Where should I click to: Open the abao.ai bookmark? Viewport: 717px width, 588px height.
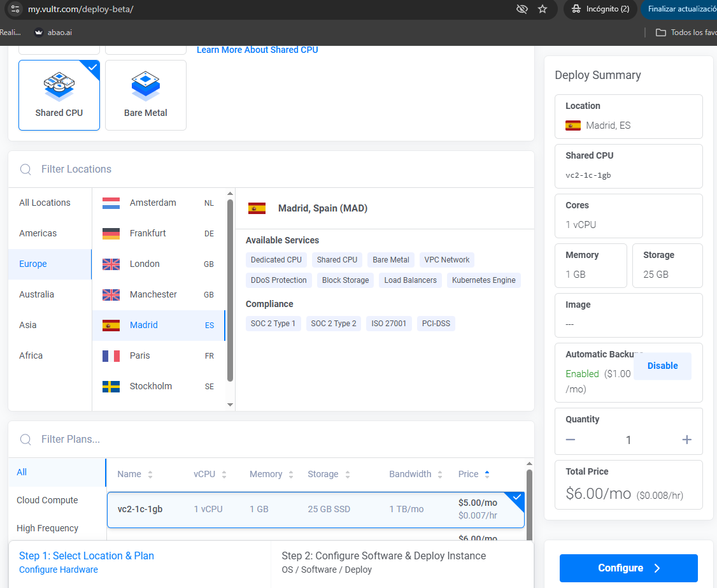pos(53,32)
